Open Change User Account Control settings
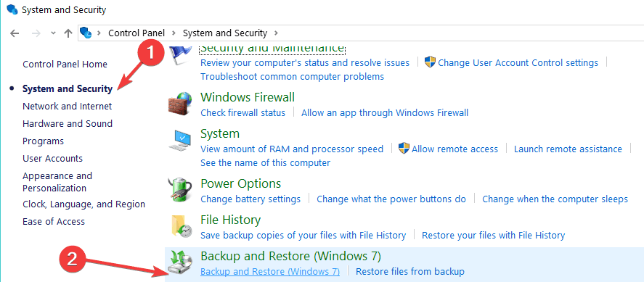This screenshot has height=282, width=644. point(518,63)
